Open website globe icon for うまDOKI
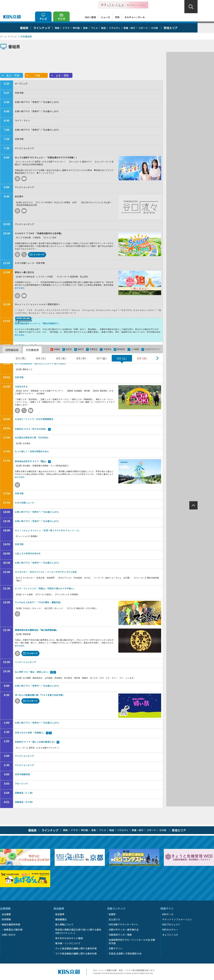This screenshot has height=980, width=214. [17, 411]
